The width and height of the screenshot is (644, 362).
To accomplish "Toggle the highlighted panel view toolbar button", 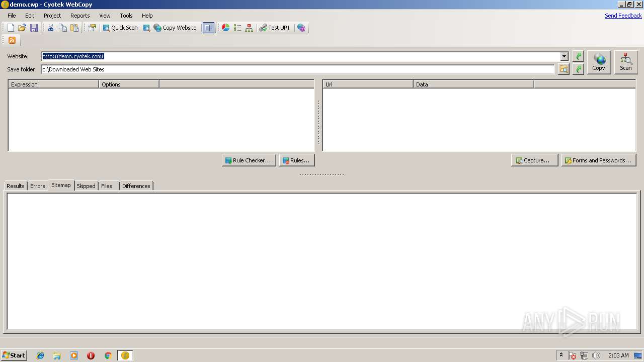I will pyautogui.click(x=208, y=28).
